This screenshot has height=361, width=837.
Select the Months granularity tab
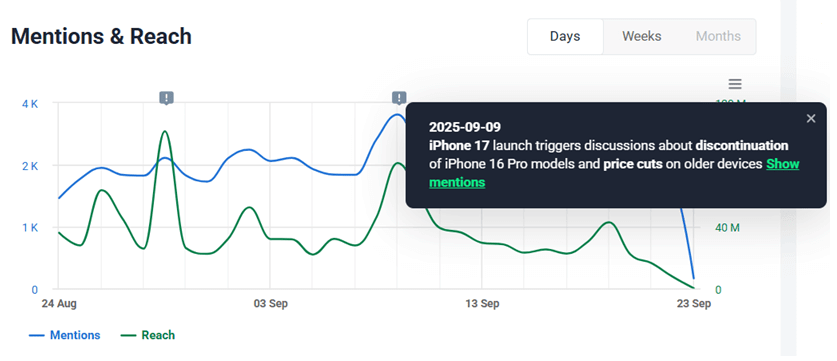point(718,36)
